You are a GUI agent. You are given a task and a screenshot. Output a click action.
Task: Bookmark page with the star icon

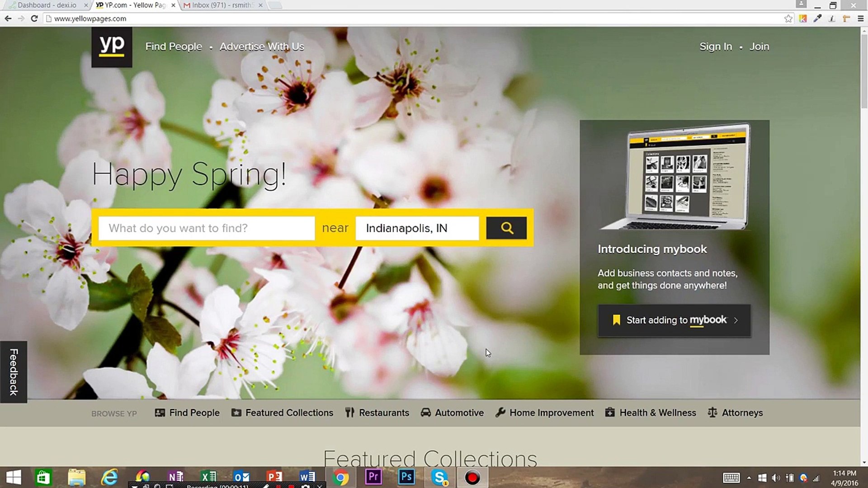pyautogui.click(x=788, y=19)
